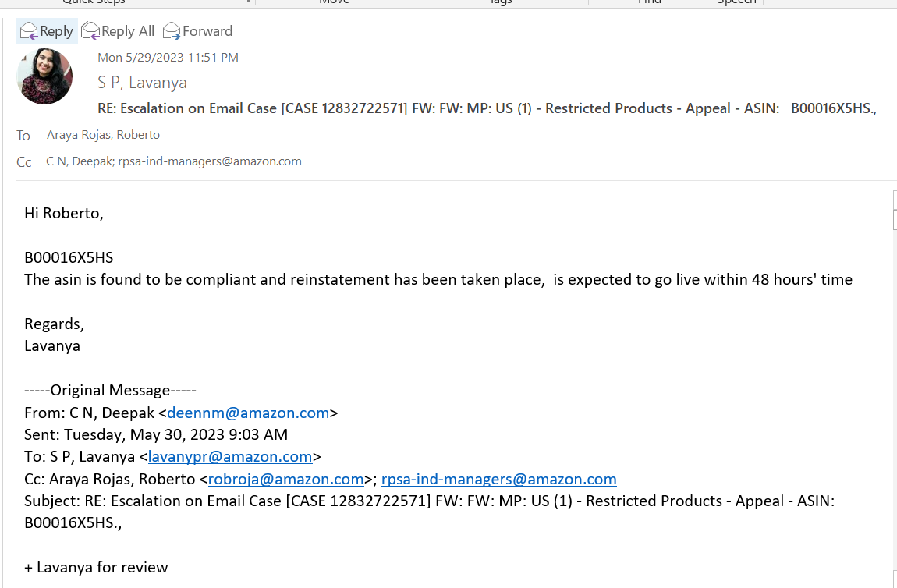Open the lavanypr@amazon.com email link
The height and width of the screenshot is (588, 897).
point(230,456)
